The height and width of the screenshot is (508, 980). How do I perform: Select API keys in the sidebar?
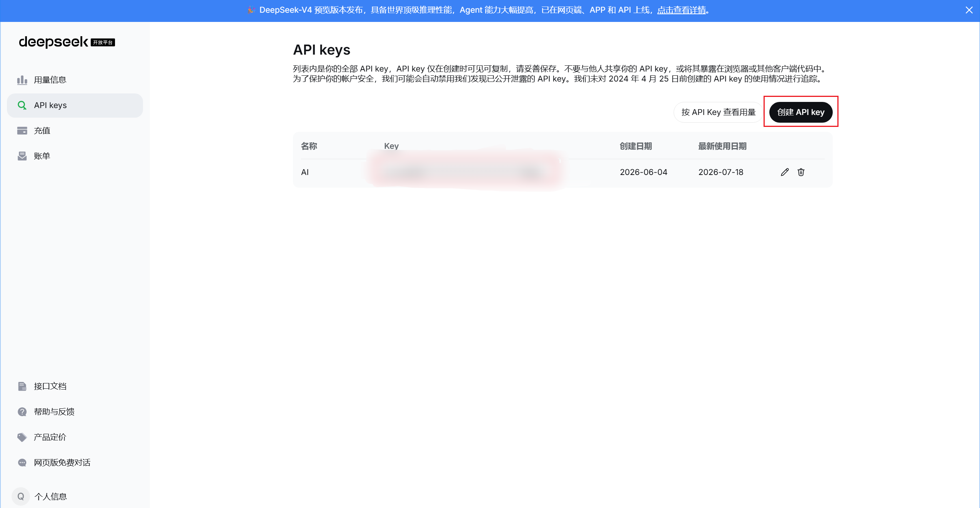pyautogui.click(x=75, y=105)
